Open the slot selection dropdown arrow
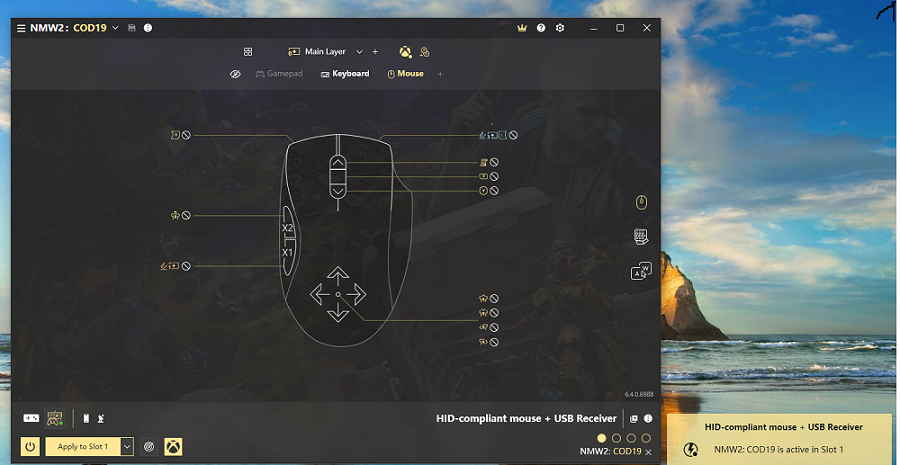The image size is (900, 465). point(127,447)
